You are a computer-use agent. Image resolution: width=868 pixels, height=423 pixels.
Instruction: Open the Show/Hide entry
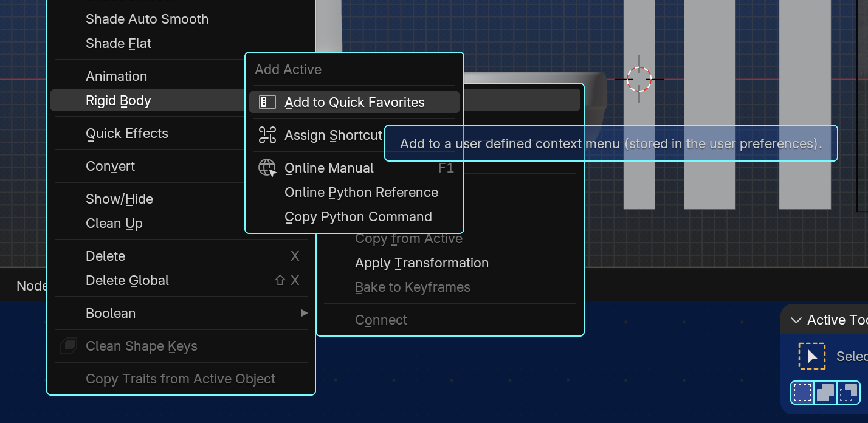point(119,199)
